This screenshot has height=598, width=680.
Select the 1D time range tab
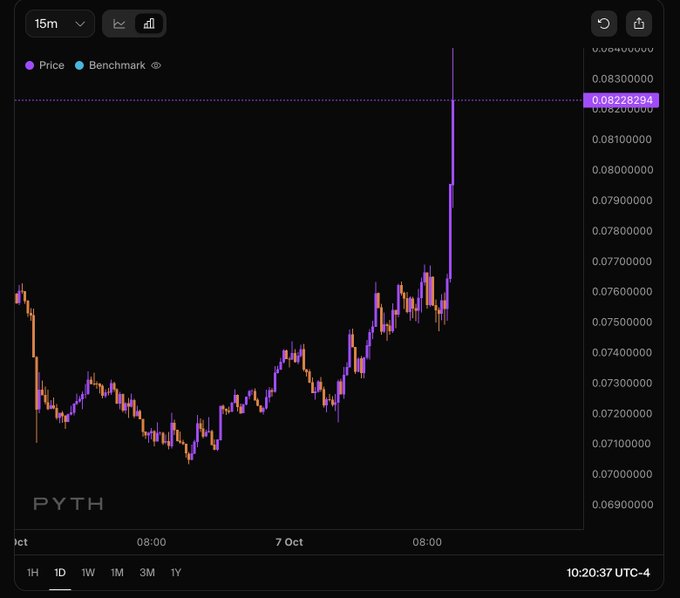pyautogui.click(x=60, y=572)
